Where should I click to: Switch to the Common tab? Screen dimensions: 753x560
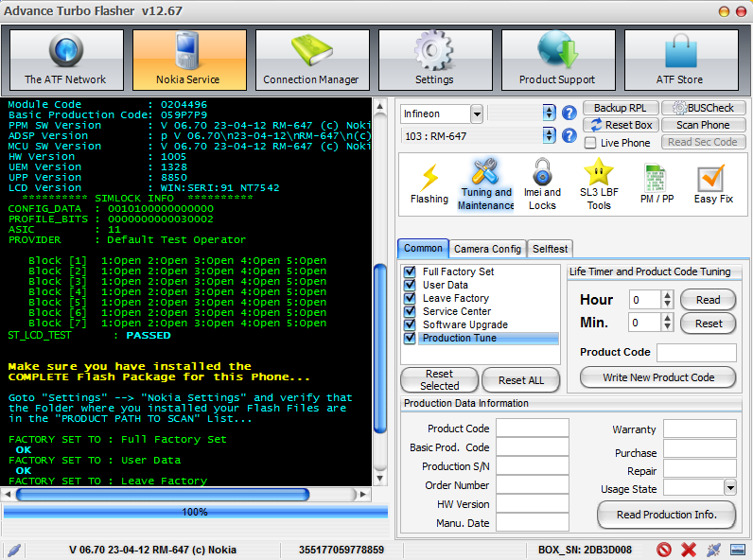pyautogui.click(x=423, y=248)
